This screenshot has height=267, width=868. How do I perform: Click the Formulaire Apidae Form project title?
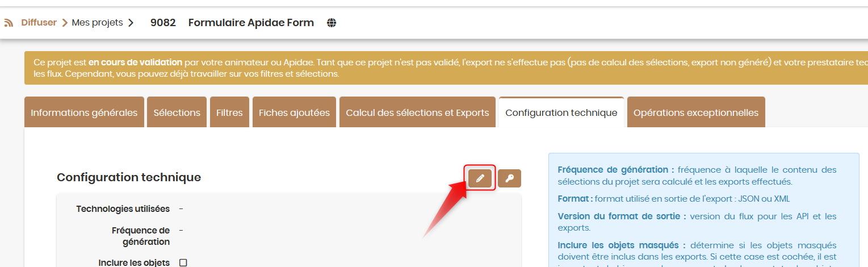[x=251, y=23]
